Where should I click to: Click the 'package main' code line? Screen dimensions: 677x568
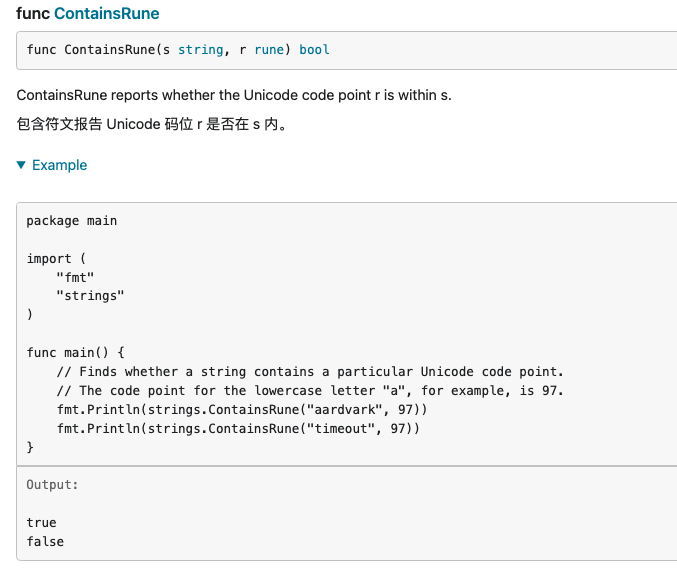(x=72, y=220)
